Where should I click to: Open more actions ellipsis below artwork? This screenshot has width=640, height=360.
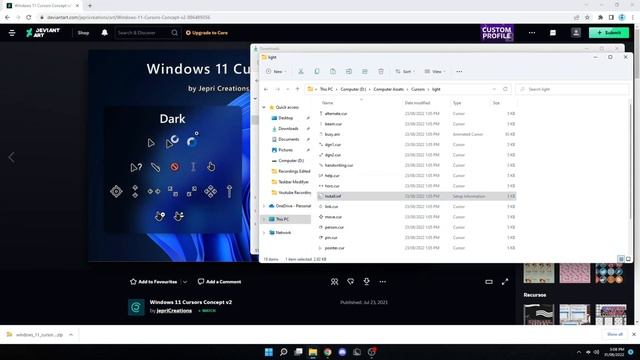pos(382,282)
